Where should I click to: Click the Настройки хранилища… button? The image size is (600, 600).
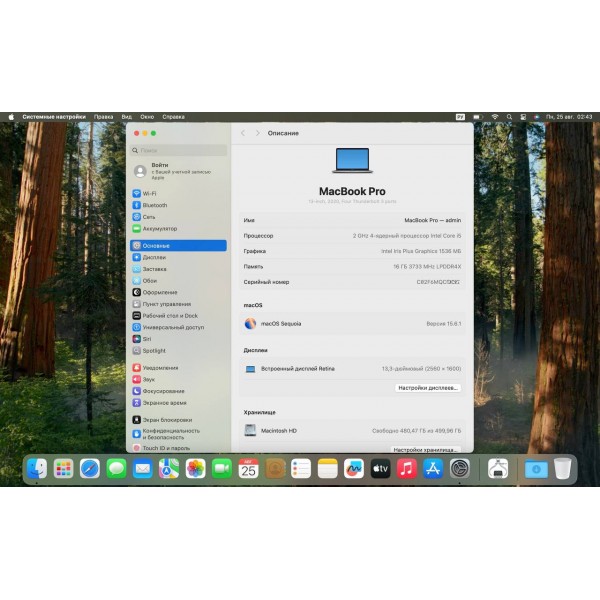tap(426, 450)
